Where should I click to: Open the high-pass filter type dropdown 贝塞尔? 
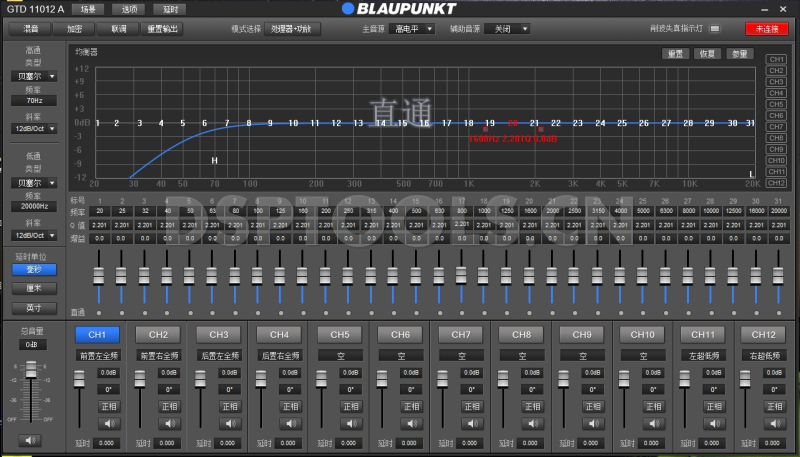click(x=34, y=75)
